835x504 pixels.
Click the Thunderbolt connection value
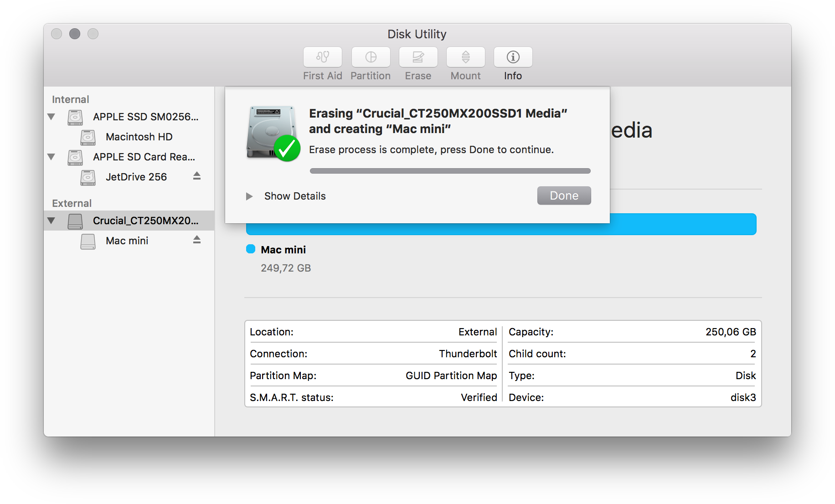[x=468, y=354]
